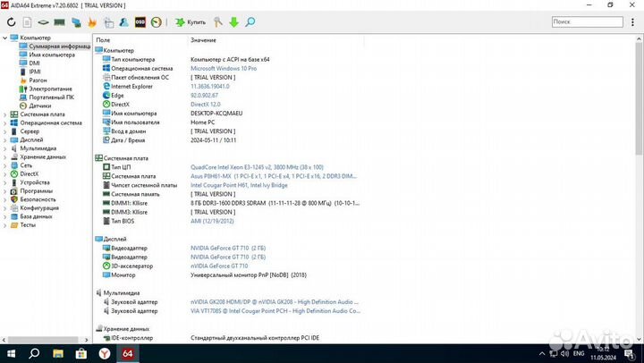Click the Купить button

pos(191,21)
